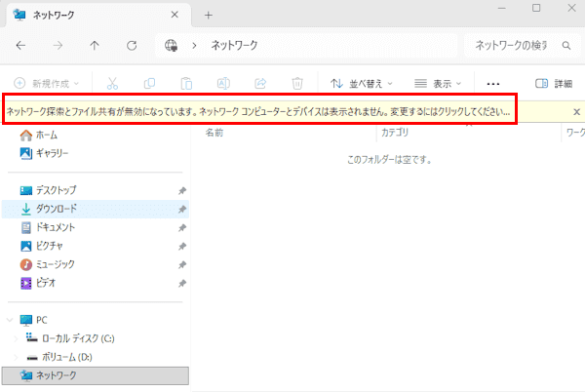The image size is (585, 392).
Task: Collapse the PC tree node
Action: tap(10, 320)
